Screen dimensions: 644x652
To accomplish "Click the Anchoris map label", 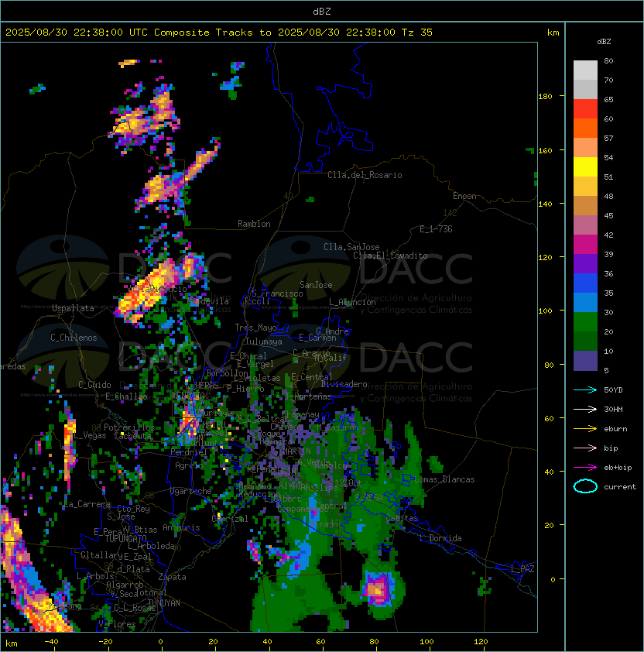I will click(181, 527).
